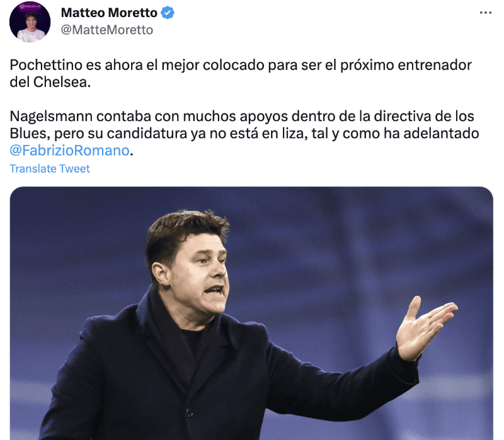
Task: Open Matteo Moretto's profile avatar
Action: (30, 22)
